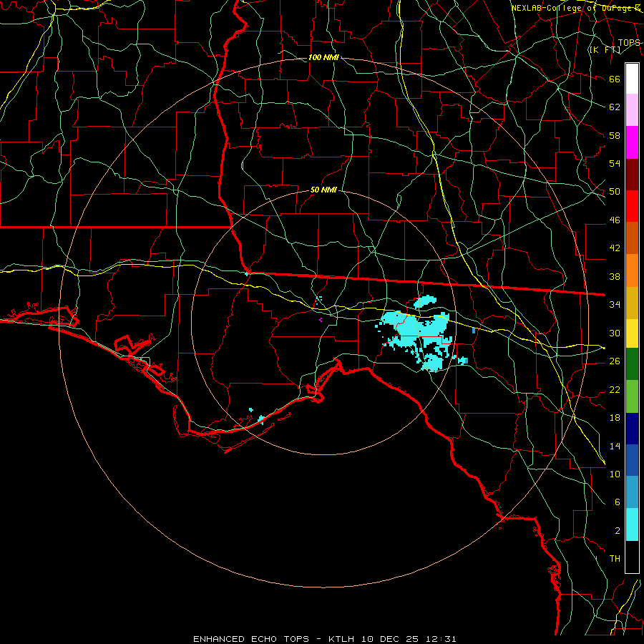Click the legend value '2'
Image resolution: width=644 pixels, height=644 pixels.
coord(618,531)
